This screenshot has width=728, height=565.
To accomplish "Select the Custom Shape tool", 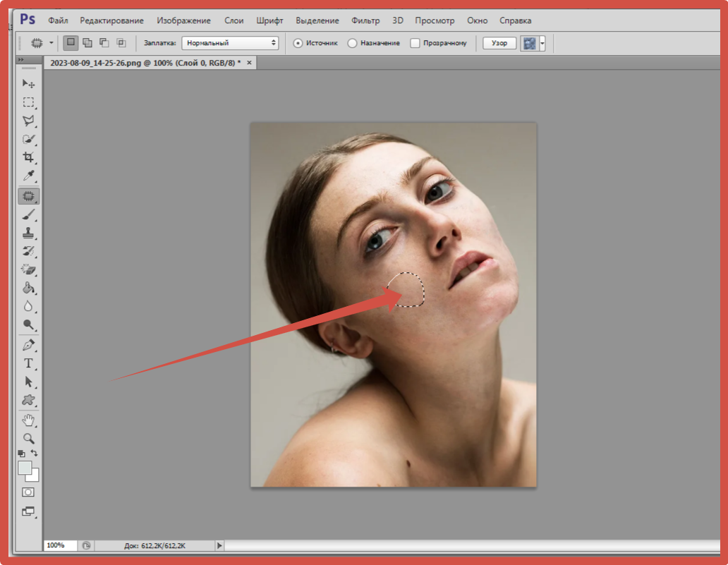I will (28, 400).
